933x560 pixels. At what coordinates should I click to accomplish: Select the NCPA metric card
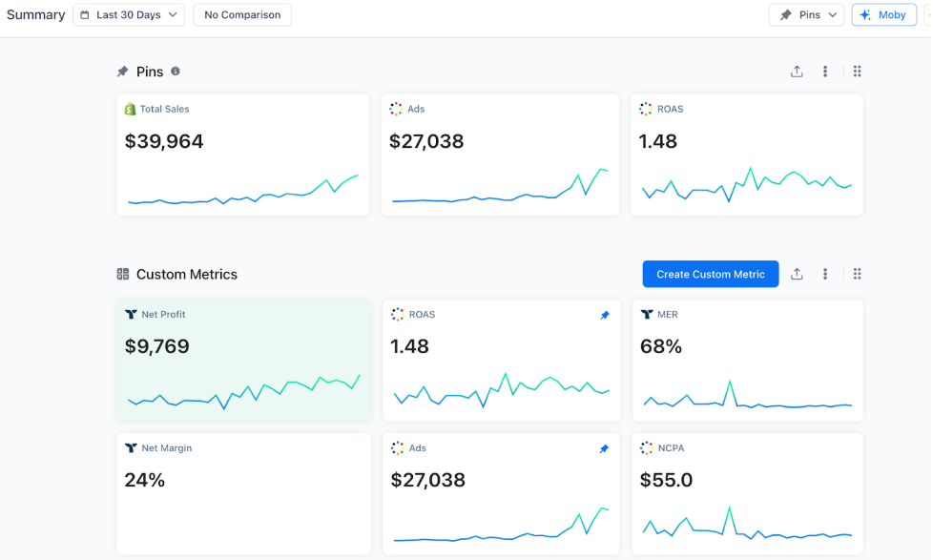coord(747,493)
